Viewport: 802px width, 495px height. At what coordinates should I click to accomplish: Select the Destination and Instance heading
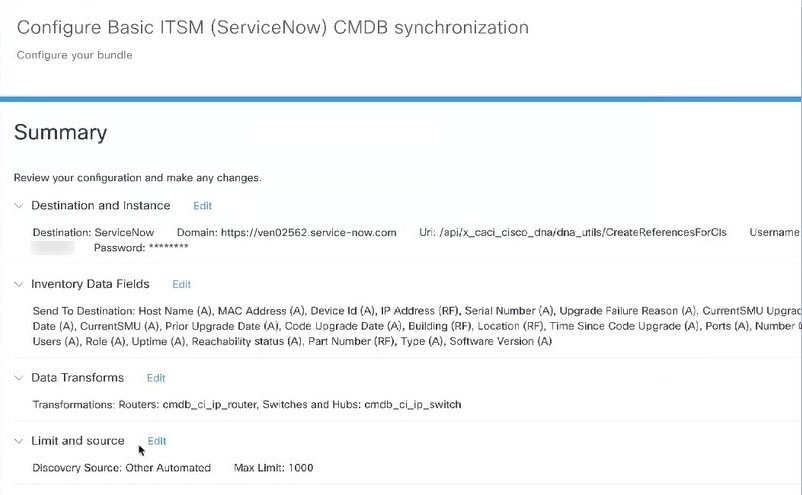pyautogui.click(x=101, y=206)
